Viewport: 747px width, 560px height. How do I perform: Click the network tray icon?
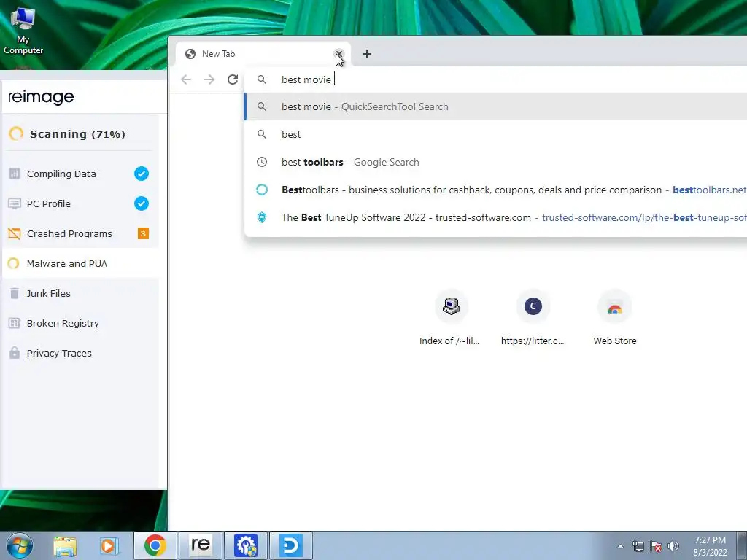click(x=638, y=546)
